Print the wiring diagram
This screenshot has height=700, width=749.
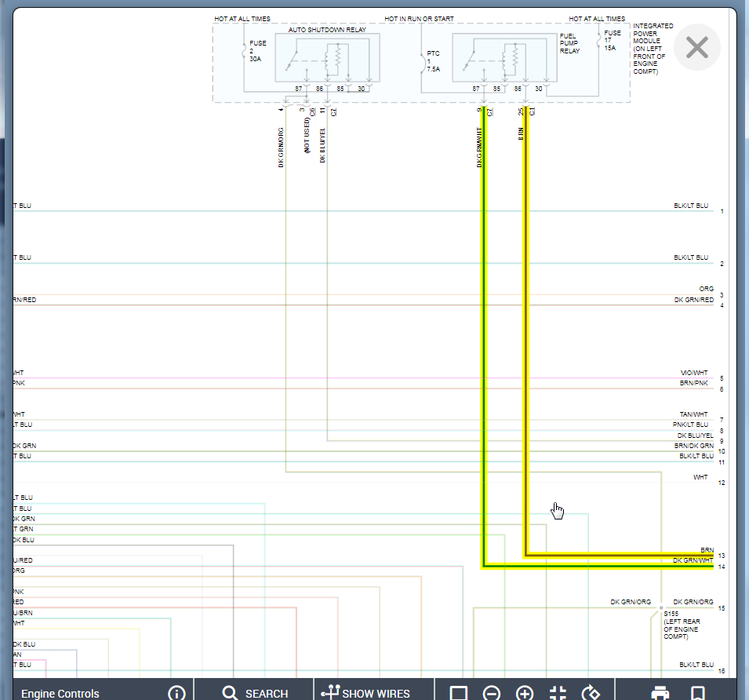(x=660, y=693)
